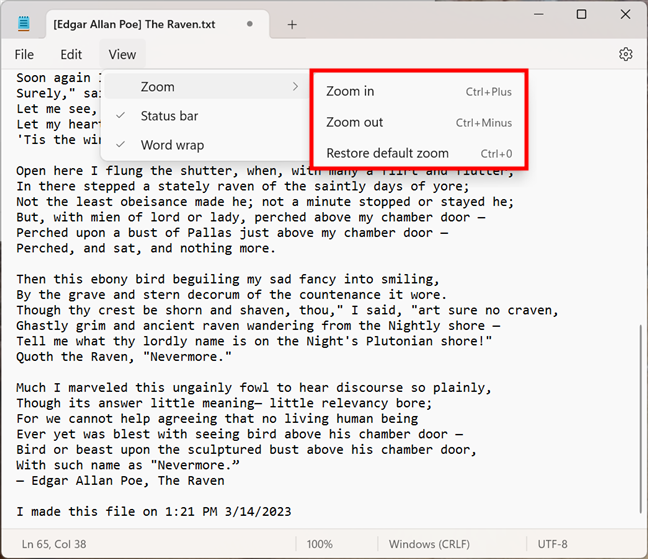Minimize the Notepad window
The image size is (648, 559).
[538, 14]
